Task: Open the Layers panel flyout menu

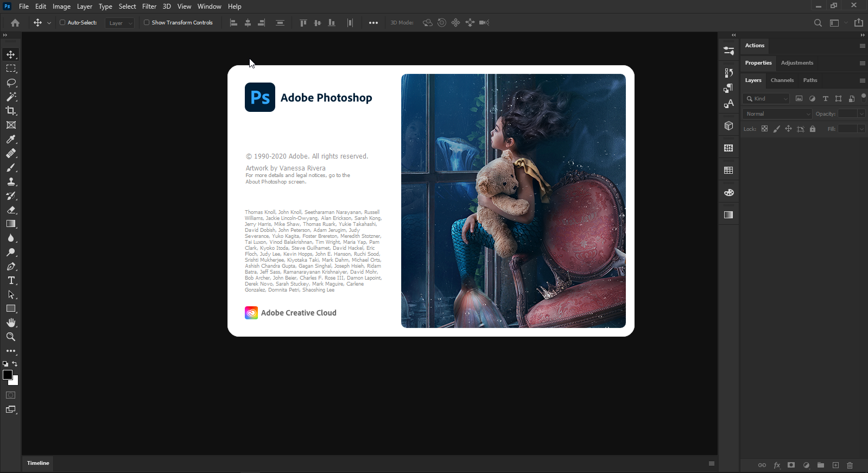Action: tap(863, 80)
